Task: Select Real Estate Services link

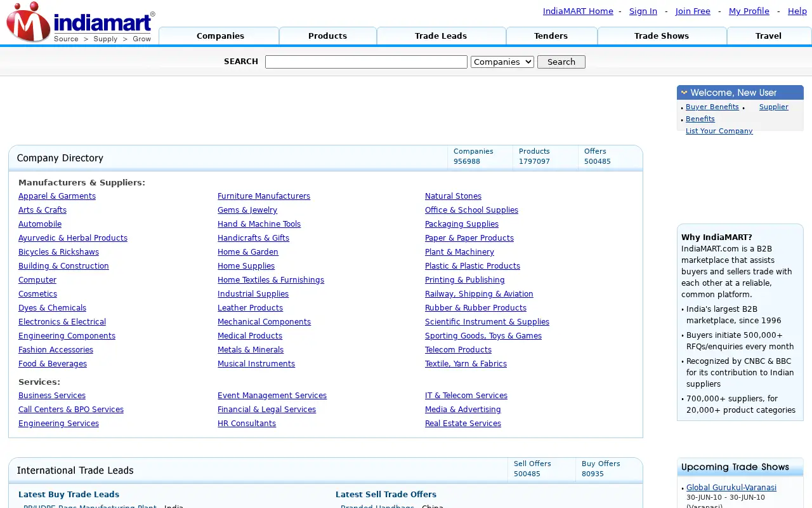Action: [463, 424]
